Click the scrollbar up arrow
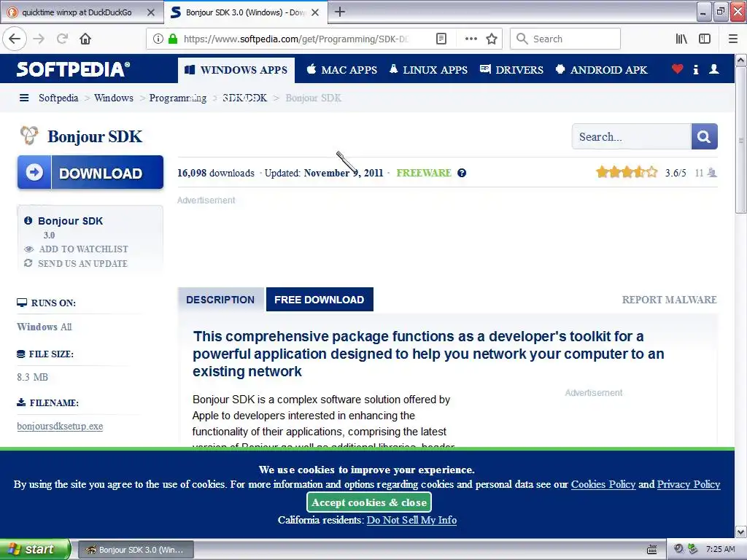Screen dimensions: 747x560 click(741, 61)
